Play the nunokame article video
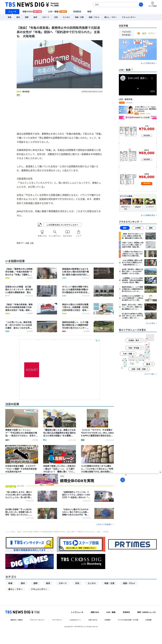This screenshot has height=644, width=162. pyautogui.click(x=60, y=64)
